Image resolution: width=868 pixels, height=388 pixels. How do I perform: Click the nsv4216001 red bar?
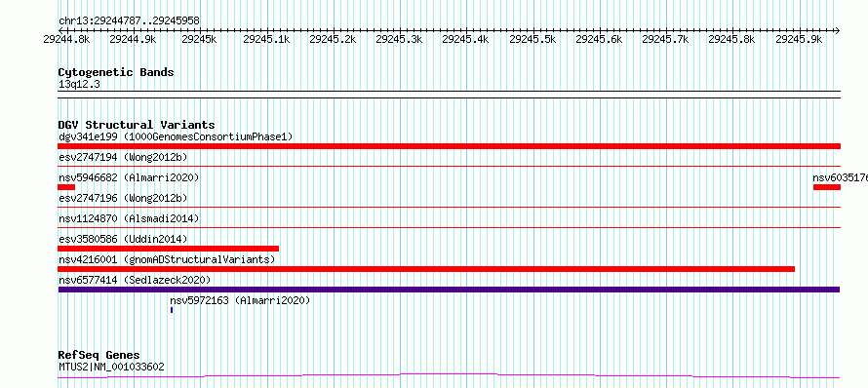tap(426, 269)
